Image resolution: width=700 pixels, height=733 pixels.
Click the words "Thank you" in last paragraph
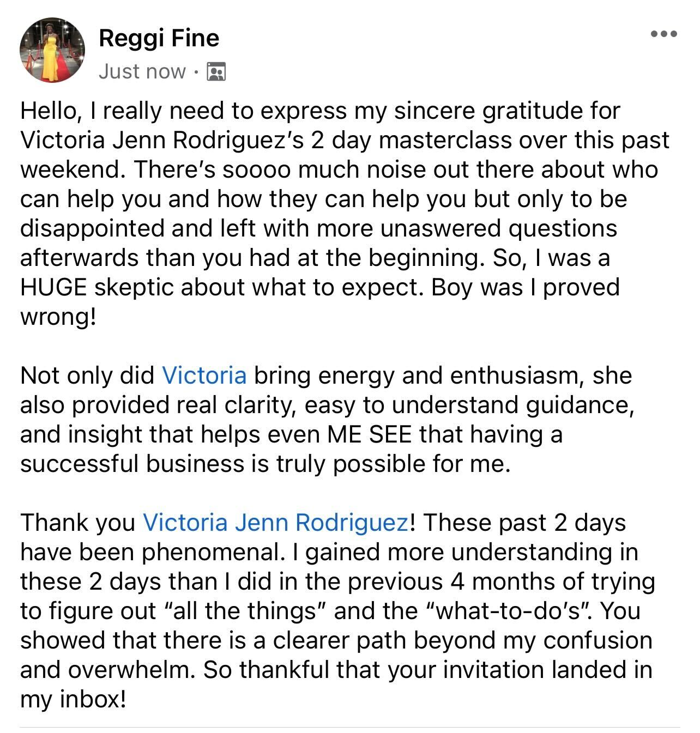coord(77,523)
